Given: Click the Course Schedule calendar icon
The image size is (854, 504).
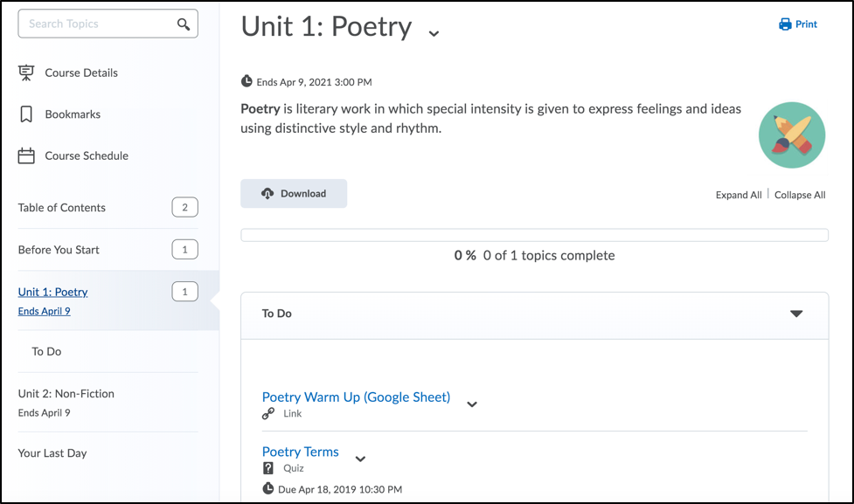Looking at the screenshot, I should (x=26, y=156).
